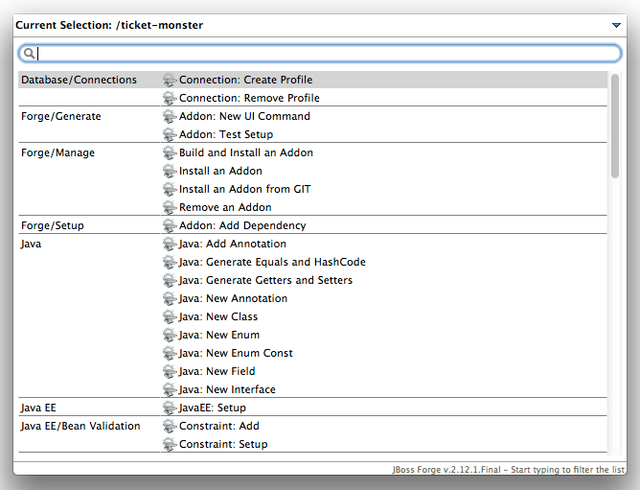
Task: Click the Remove an Addon entry
Action: click(225, 208)
